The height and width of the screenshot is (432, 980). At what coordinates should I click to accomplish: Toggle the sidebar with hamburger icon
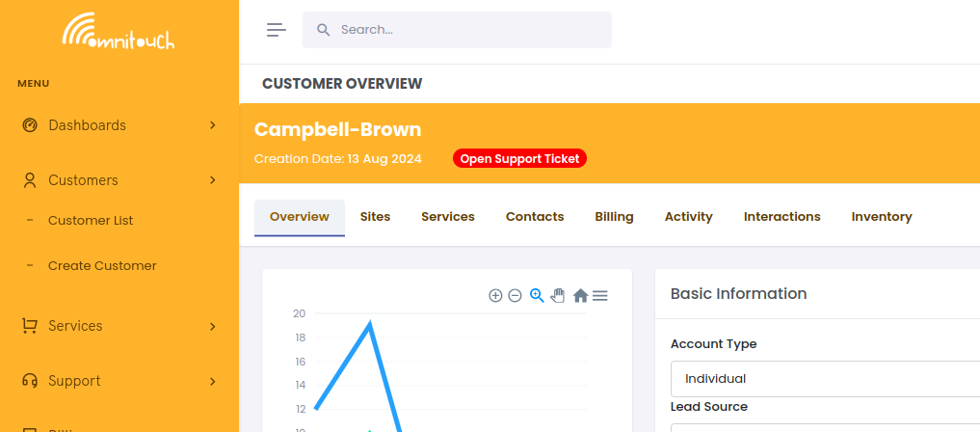pos(277,30)
